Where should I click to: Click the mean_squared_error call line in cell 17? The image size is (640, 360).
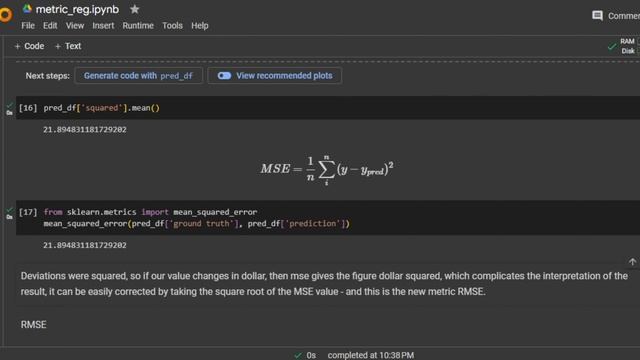[x=196, y=224]
